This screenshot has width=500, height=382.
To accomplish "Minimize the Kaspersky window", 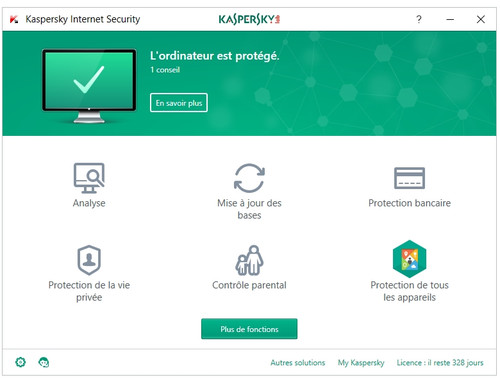I will 450,19.
